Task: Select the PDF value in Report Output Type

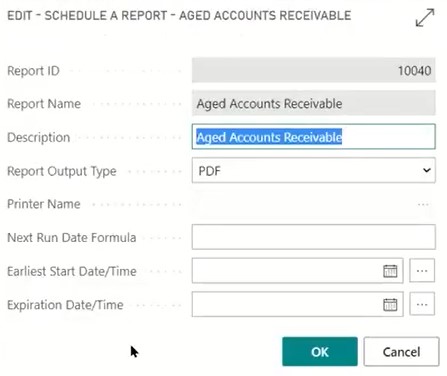Action: pyautogui.click(x=209, y=171)
